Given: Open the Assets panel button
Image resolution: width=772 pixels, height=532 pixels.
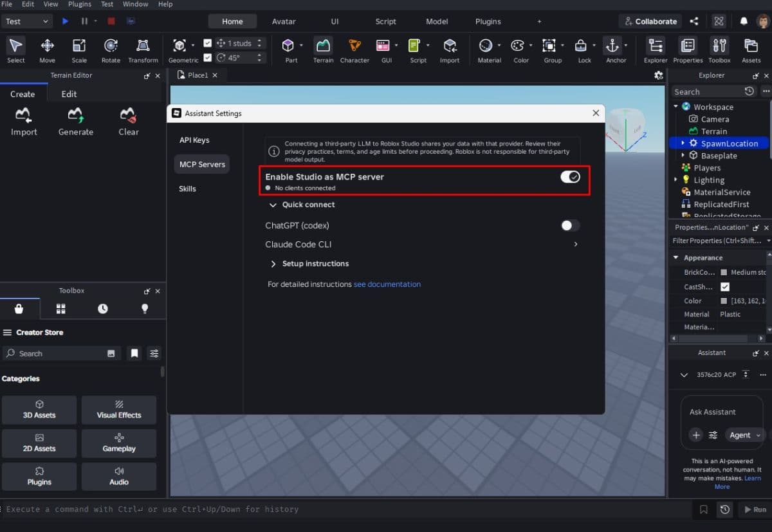Looking at the screenshot, I should click(x=751, y=50).
